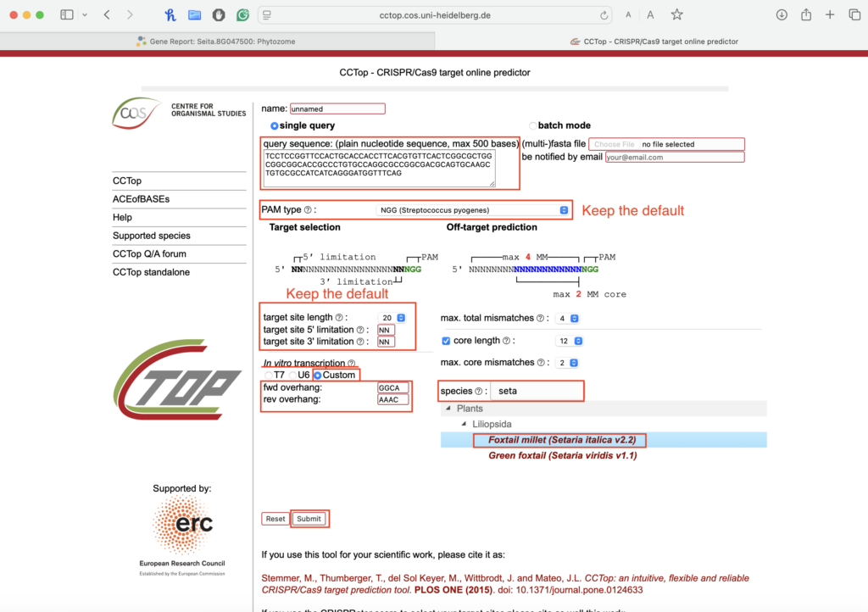Bookmark page with the star icon

[676, 15]
